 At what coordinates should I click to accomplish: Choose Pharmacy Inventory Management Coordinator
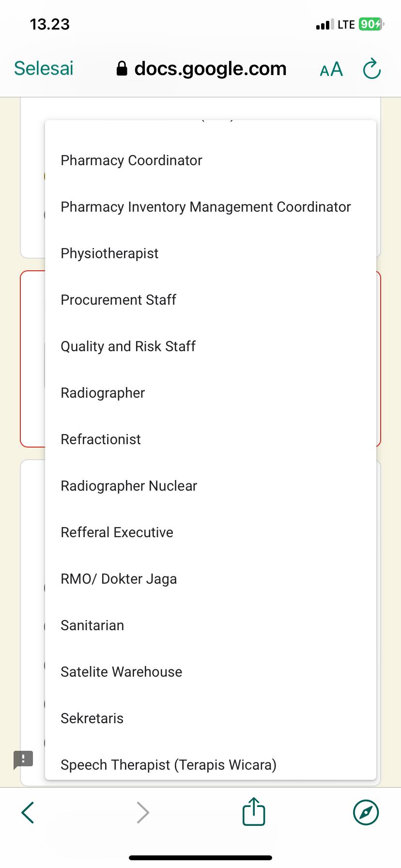point(206,207)
